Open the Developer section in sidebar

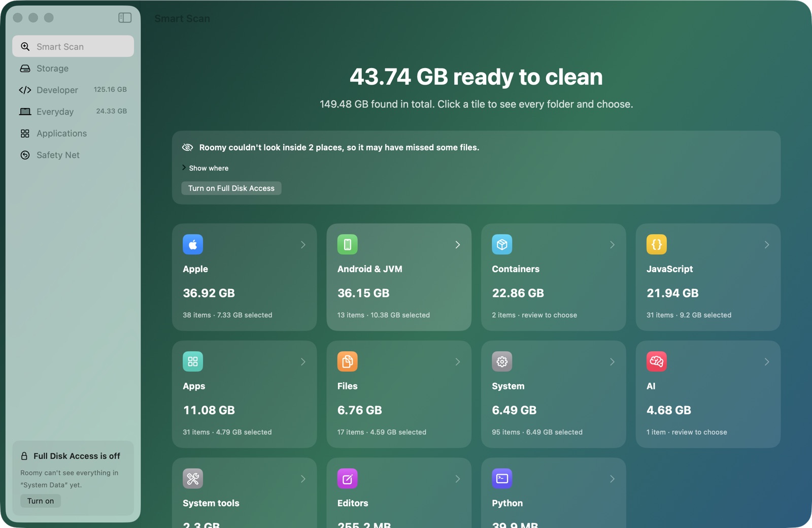pos(73,90)
